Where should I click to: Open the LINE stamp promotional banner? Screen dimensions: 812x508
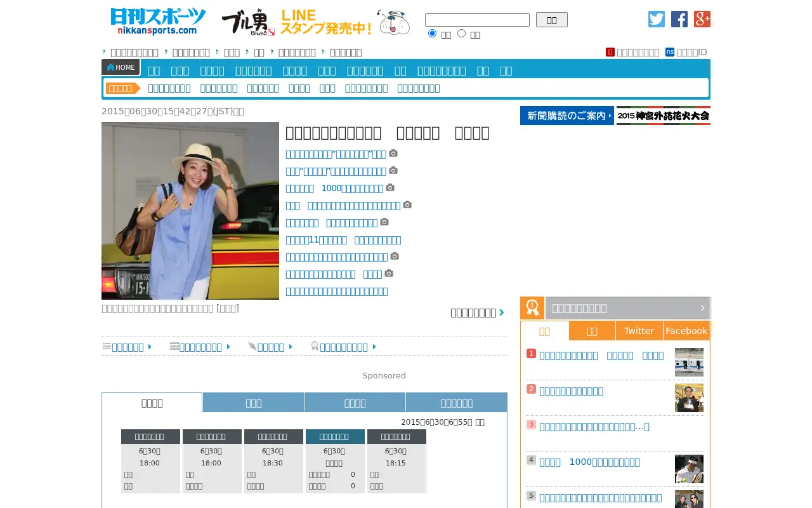tap(316, 22)
